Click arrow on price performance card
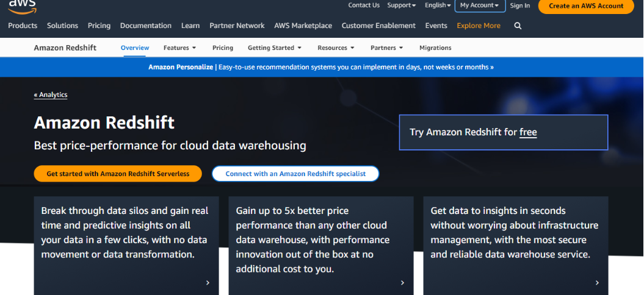 click(402, 283)
